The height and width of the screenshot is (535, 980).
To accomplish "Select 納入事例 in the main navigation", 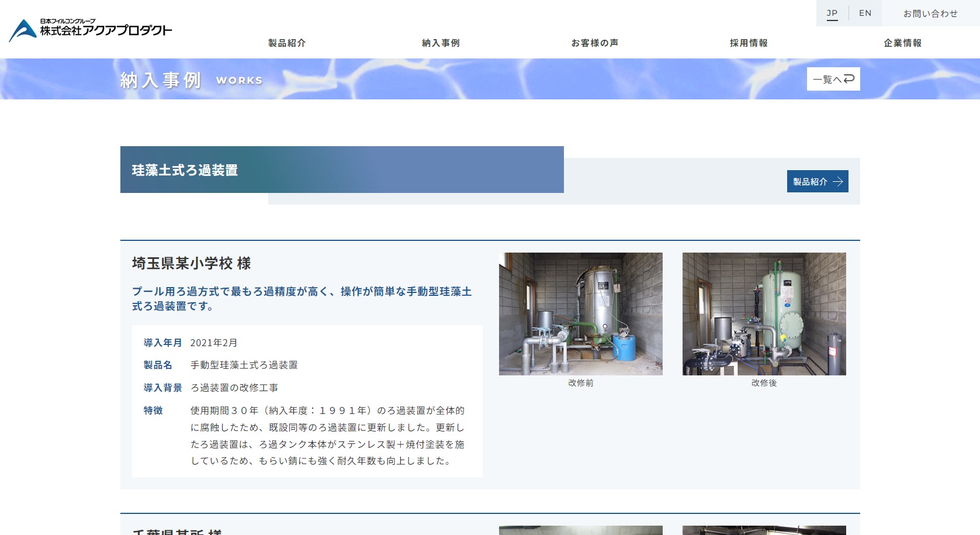I will 441,43.
